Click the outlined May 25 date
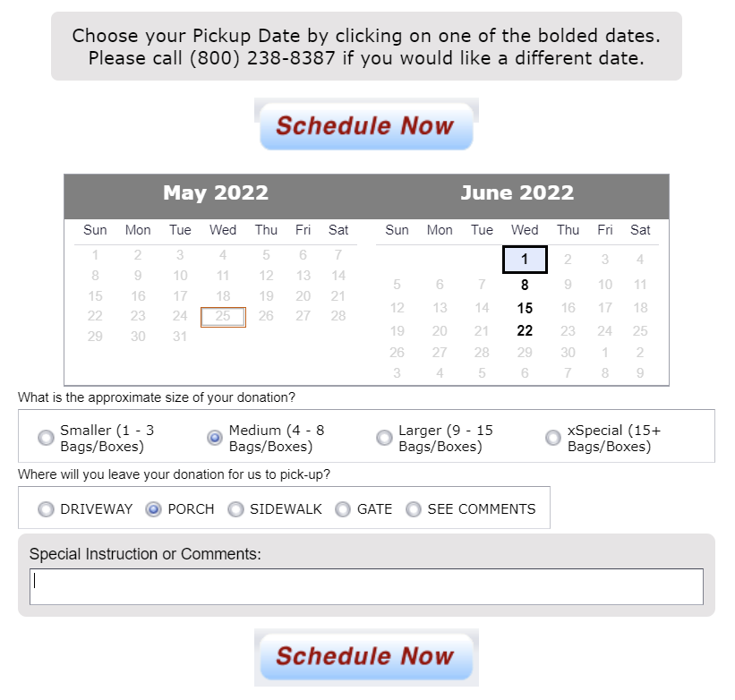This screenshot has height=700, width=735. tap(222, 316)
